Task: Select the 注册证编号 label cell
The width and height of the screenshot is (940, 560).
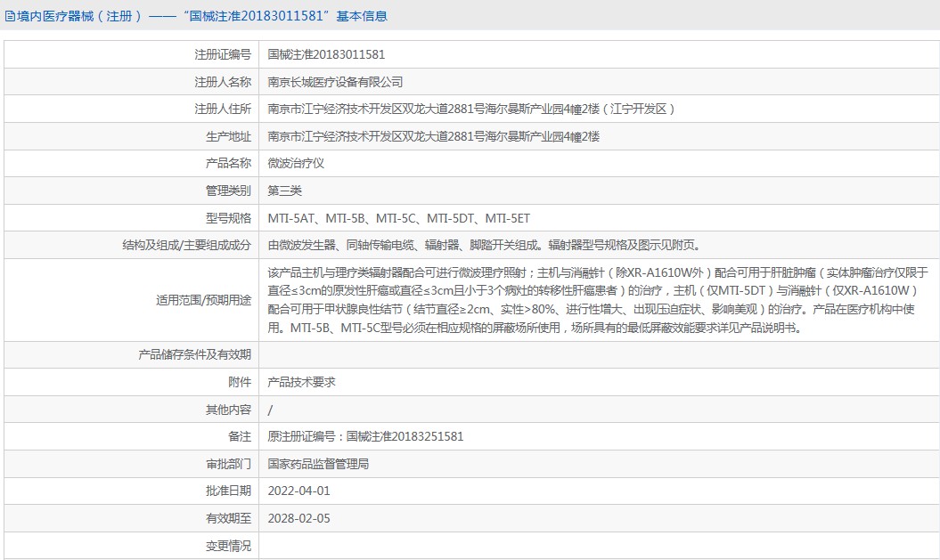Action: tap(131, 54)
